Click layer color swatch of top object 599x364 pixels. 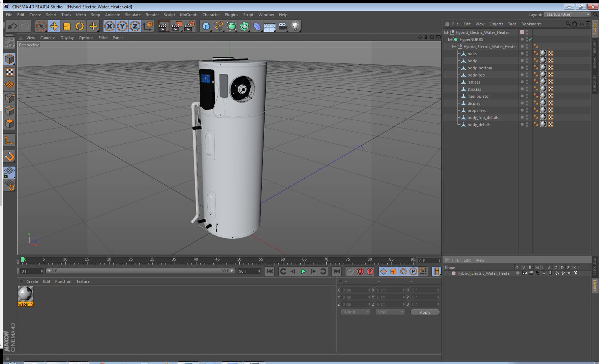point(522,32)
